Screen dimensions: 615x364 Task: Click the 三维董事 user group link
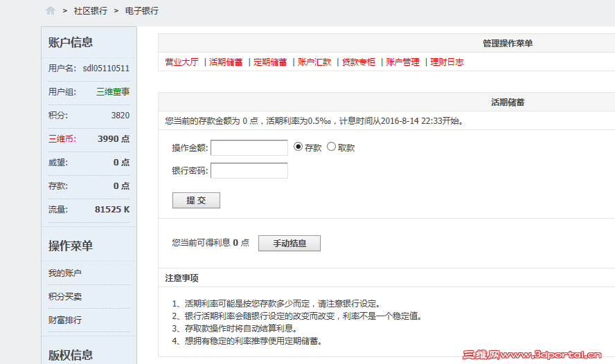point(113,91)
